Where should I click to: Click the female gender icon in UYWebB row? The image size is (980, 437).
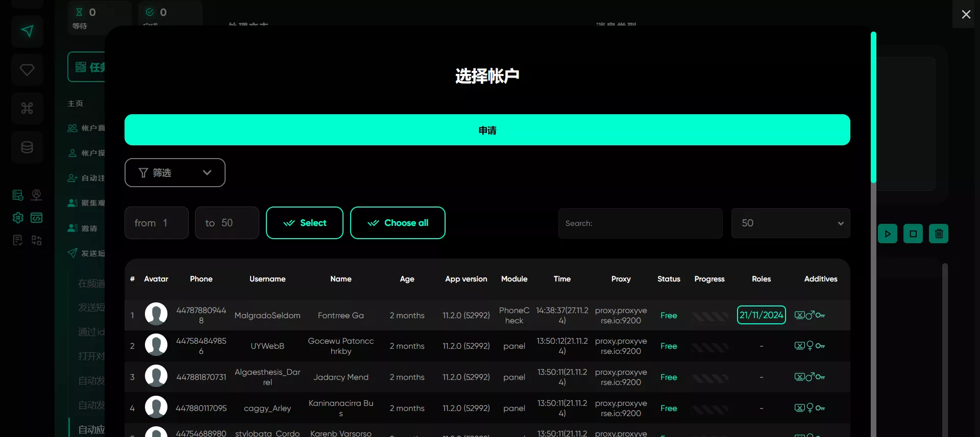[x=810, y=346]
